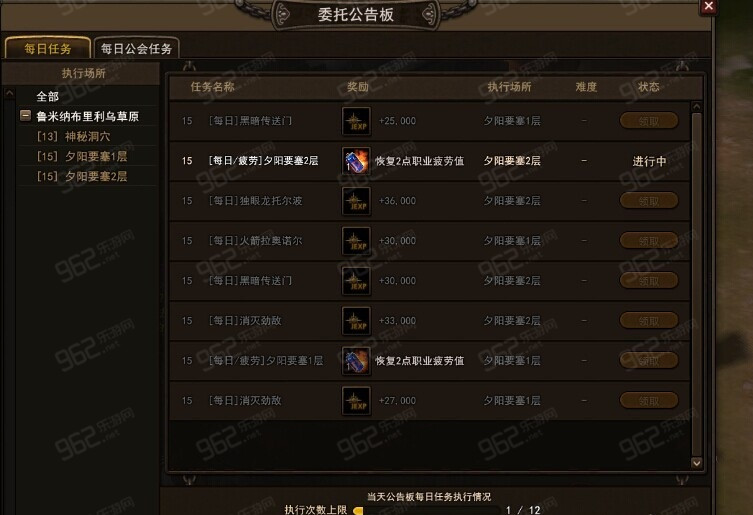Viewport: 753px width, 515px height.
Task: Switch to 每日任务 tab
Action: [x=48, y=49]
